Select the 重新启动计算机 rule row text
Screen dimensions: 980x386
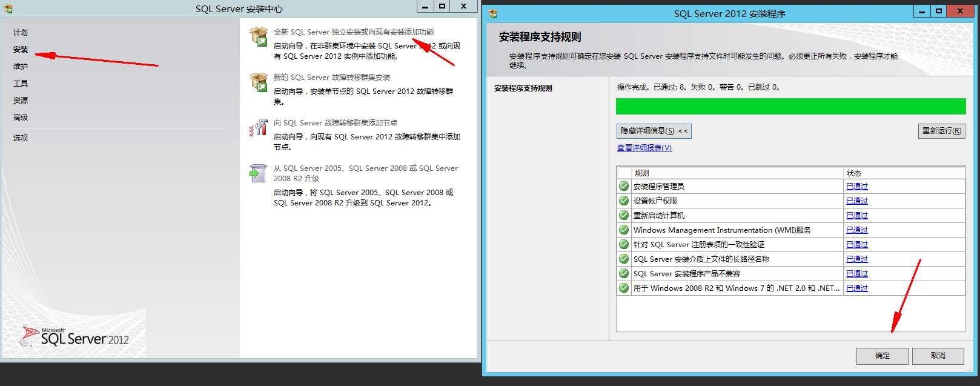[x=659, y=216]
